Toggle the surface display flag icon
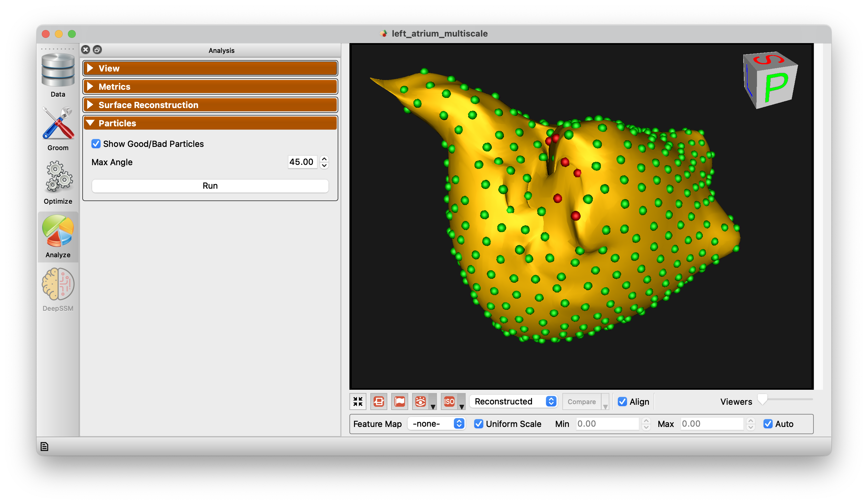The height and width of the screenshot is (504, 868). click(x=400, y=402)
